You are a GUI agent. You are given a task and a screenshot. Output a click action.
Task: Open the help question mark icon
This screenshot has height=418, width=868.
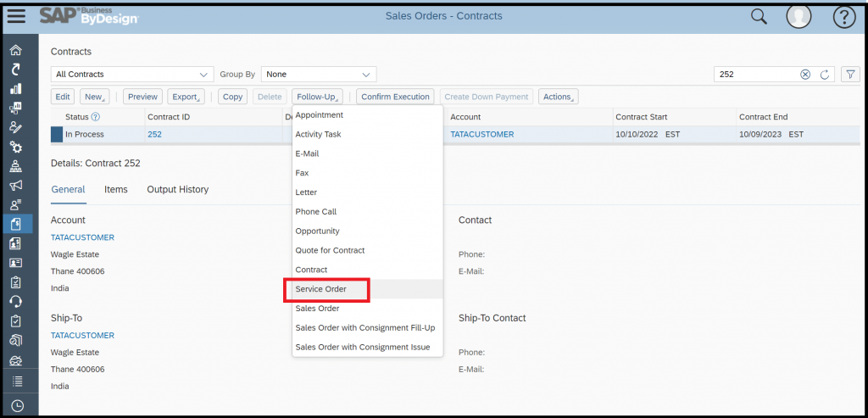click(844, 17)
